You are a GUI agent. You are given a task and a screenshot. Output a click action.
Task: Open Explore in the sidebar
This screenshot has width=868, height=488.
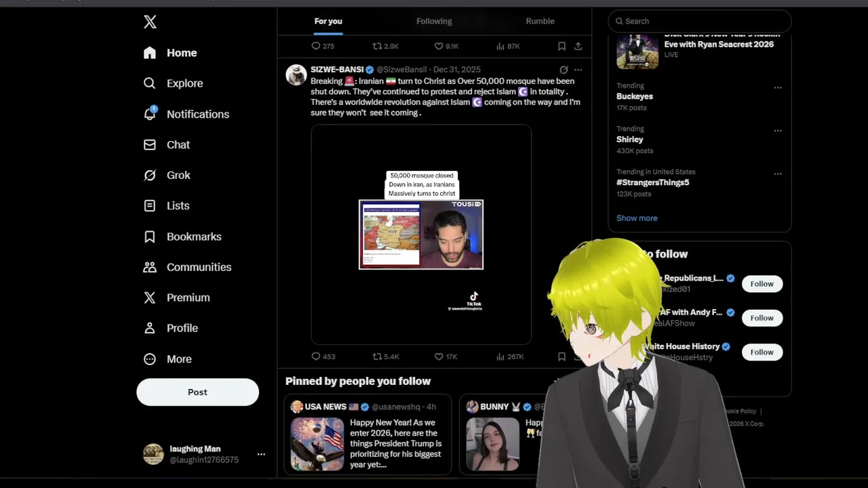point(173,83)
